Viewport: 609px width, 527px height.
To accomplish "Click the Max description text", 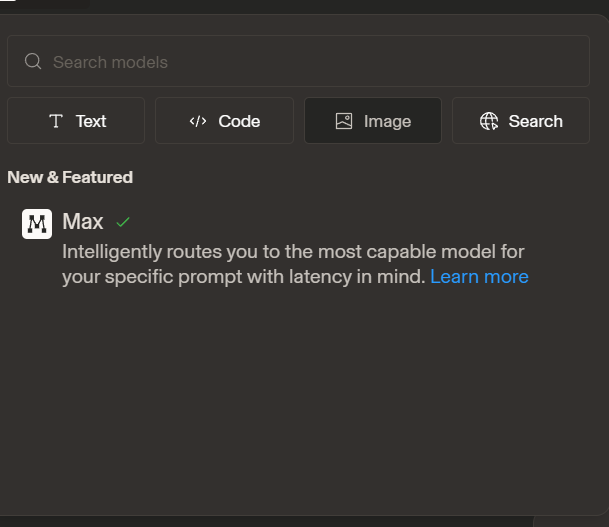I will point(295,264).
